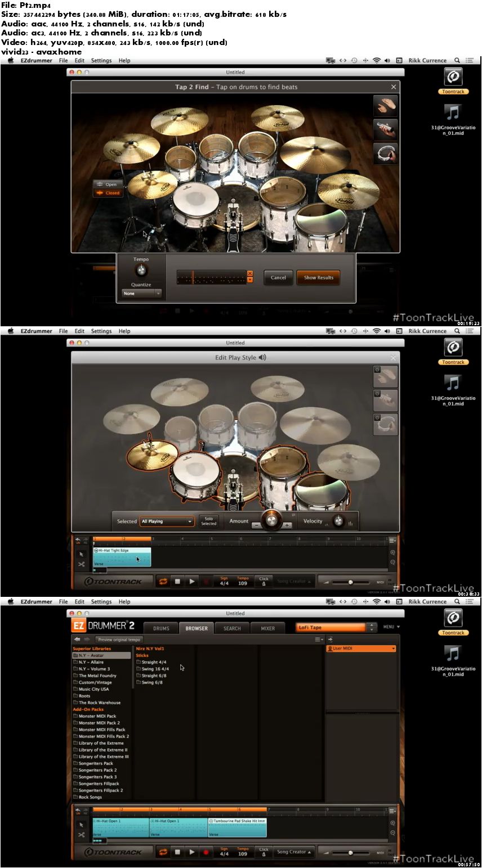This screenshot has width=482, height=868.
Task: Switch to the BROWSER tab
Action: 197,628
